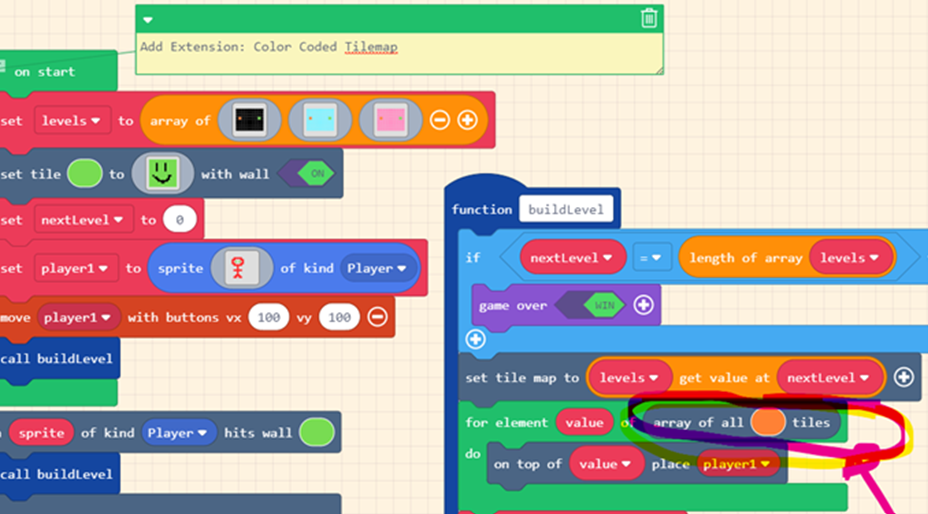Open the 'Player' kind dropdown in sprite block

(x=377, y=268)
